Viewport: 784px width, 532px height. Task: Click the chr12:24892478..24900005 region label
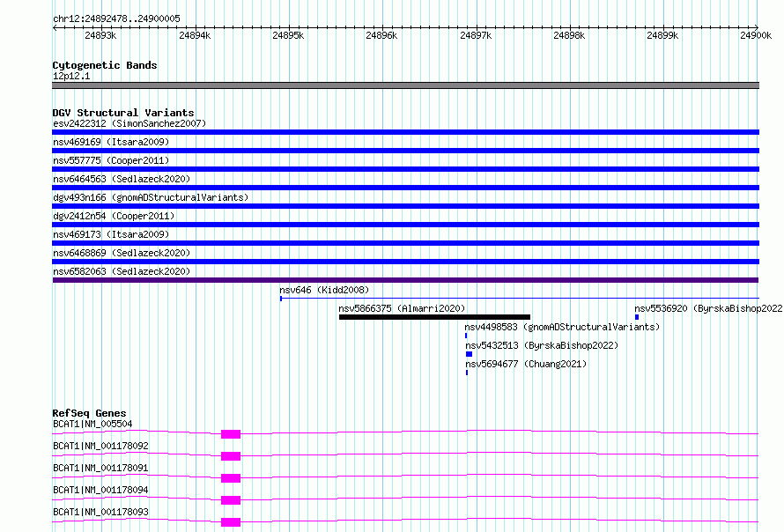coord(116,19)
